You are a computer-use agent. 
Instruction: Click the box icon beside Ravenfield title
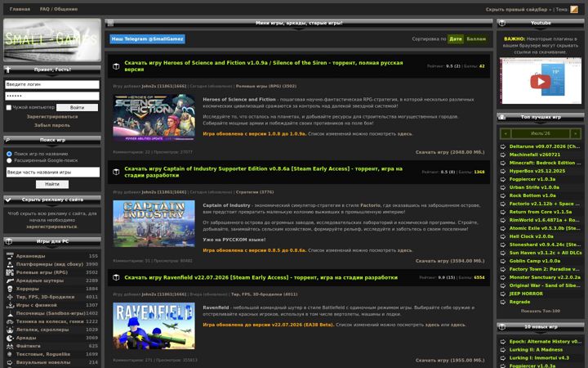(x=116, y=277)
